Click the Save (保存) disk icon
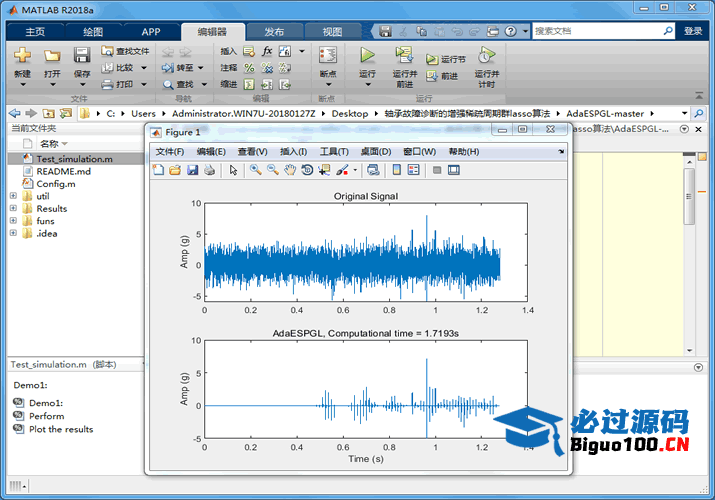715x500 pixels. (82, 55)
